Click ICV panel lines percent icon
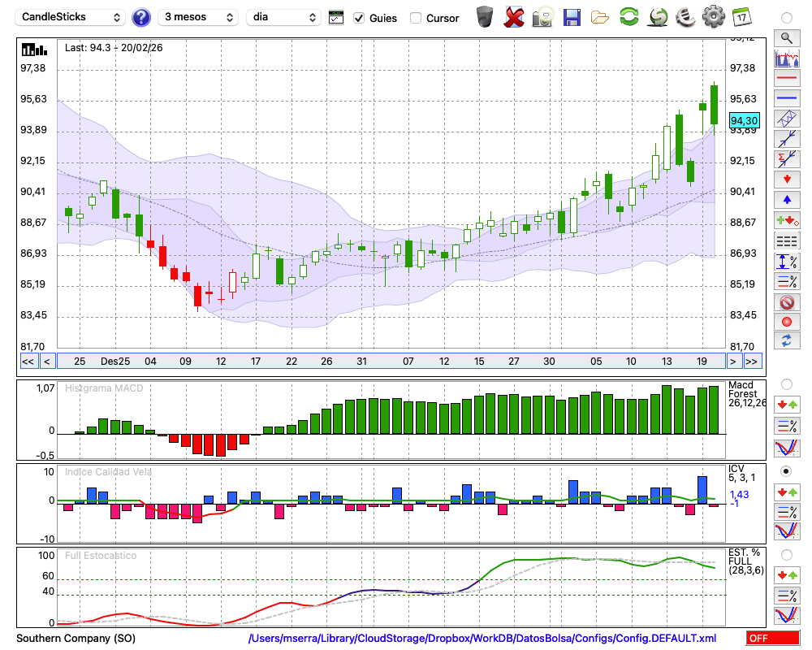The image size is (812, 650). pyautogui.click(x=787, y=512)
